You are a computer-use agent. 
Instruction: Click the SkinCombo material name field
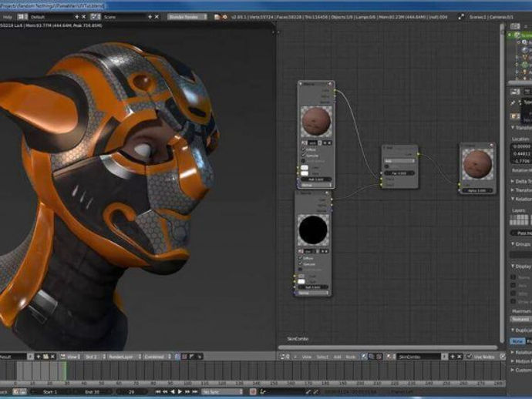click(x=416, y=357)
